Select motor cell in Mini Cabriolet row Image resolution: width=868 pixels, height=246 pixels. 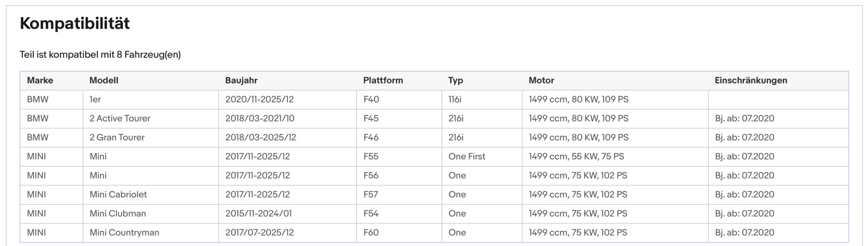point(615,195)
